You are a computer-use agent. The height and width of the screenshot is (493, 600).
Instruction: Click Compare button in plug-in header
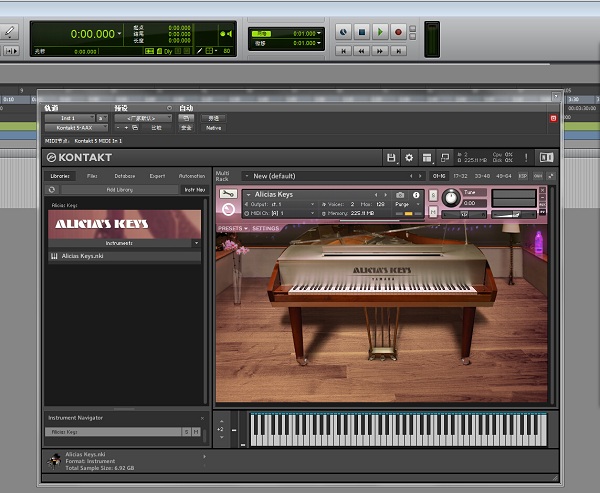click(x=156, y=128)
